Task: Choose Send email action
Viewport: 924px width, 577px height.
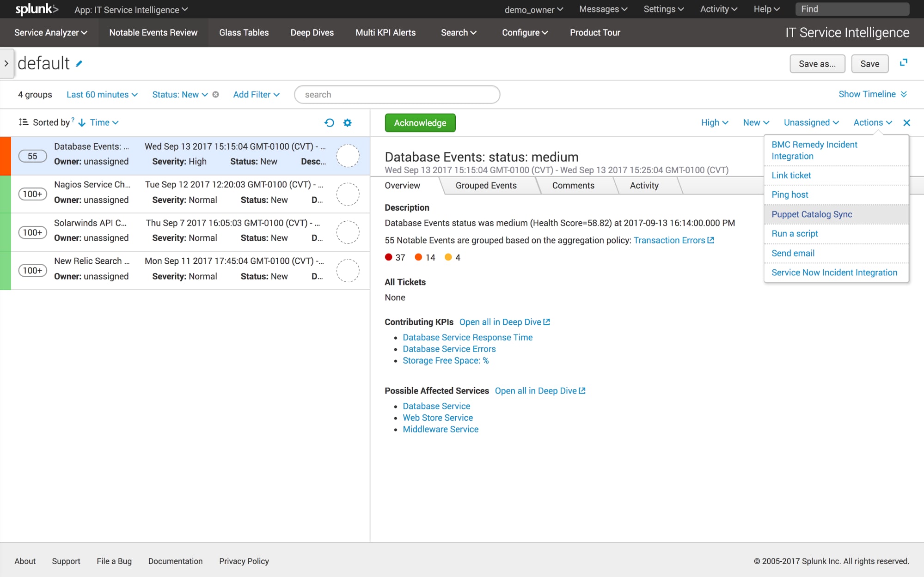Action: tap(836, 253)
